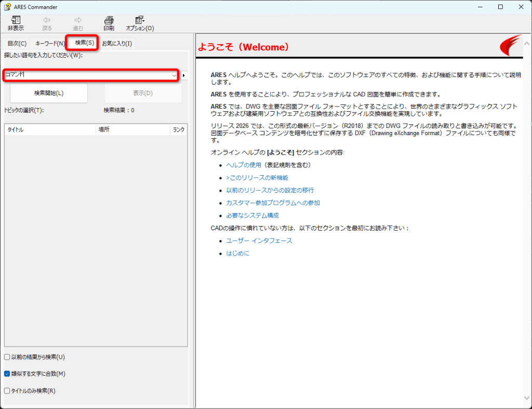Image resolution: width=532 pixels, height=409 pixels.
Task: Open the オプション(O) toolbar menu
Action: [140, 23]
